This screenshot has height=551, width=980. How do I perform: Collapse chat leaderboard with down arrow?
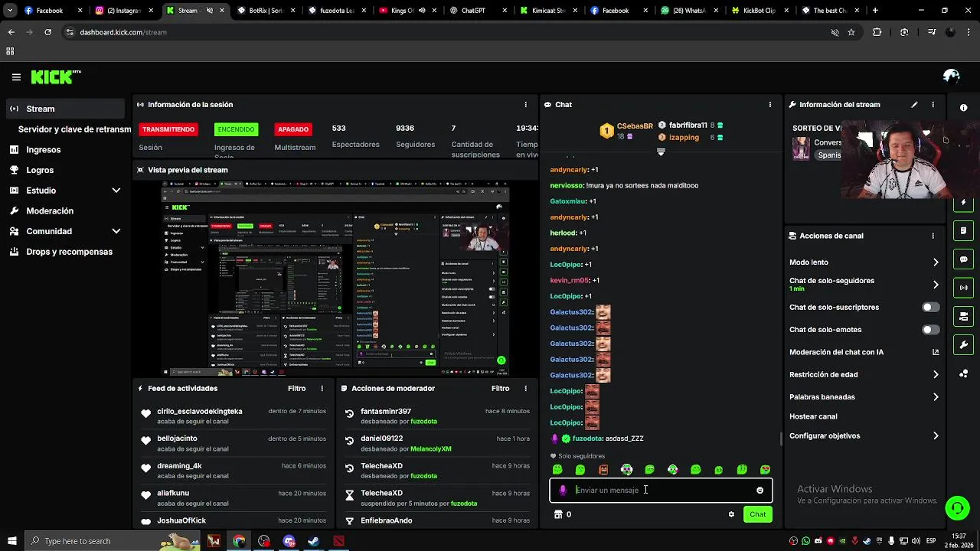click(661, 152)
